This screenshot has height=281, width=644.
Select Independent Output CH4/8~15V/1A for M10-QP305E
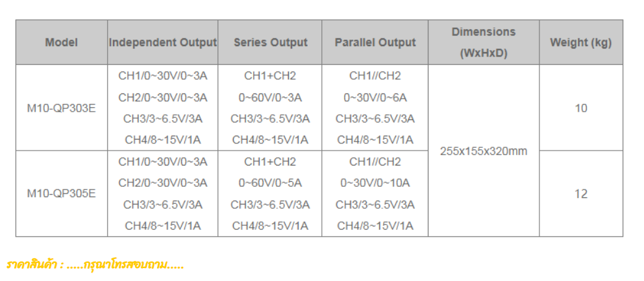162,226
